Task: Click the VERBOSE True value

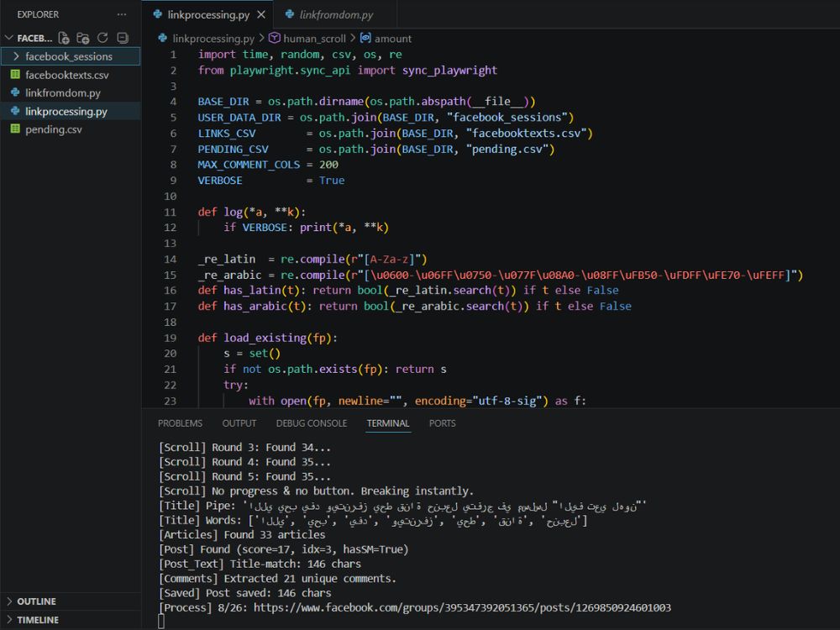Action: (x=332, y=180)
